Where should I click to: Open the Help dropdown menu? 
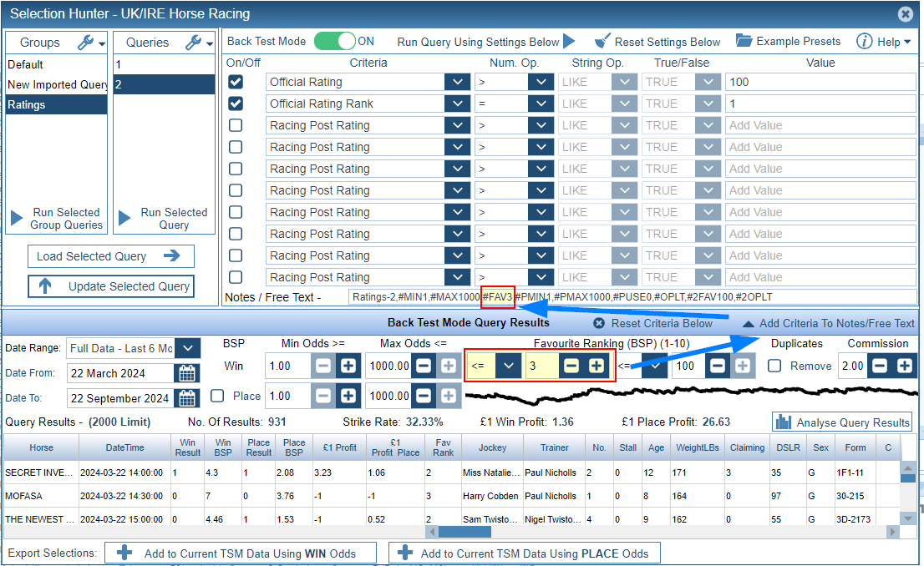point(884,42)
